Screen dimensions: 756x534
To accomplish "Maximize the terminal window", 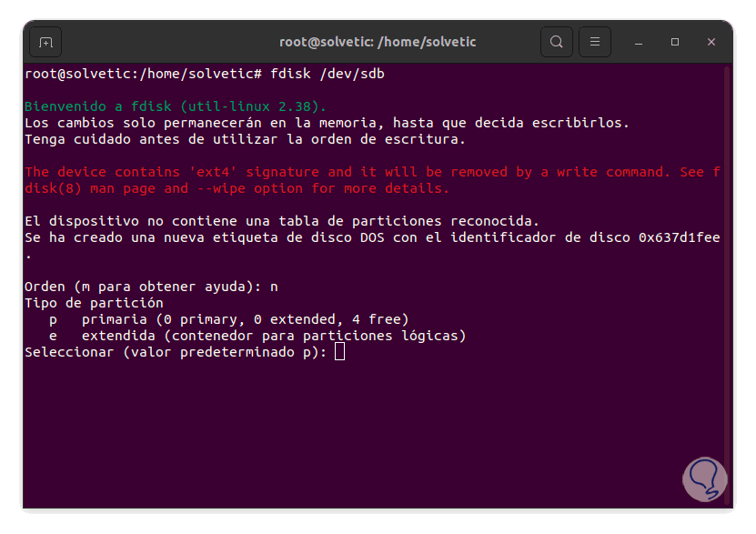I will coord(675,42).
